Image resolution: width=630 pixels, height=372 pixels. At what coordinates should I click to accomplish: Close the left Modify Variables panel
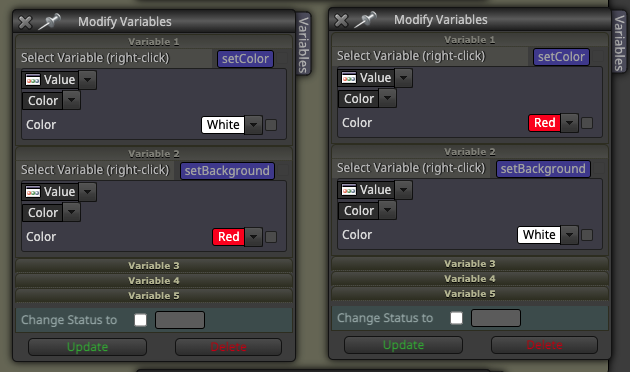[x=25, y=22]
